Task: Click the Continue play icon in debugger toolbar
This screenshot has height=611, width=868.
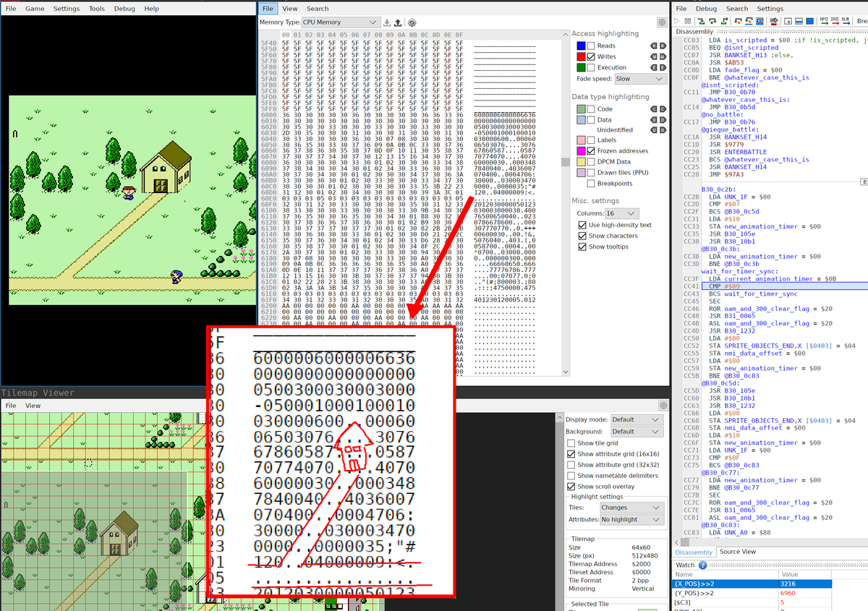Action: pos(677,21)
